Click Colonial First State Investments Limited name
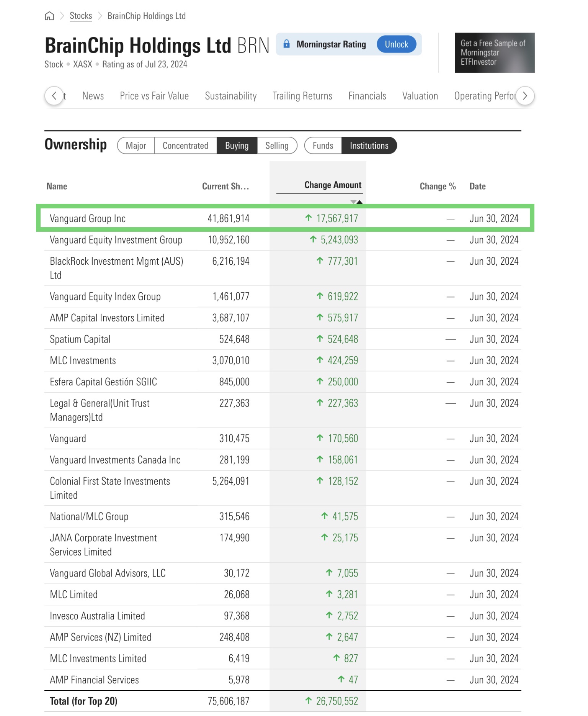588x716 pixels. pos(110,488)
